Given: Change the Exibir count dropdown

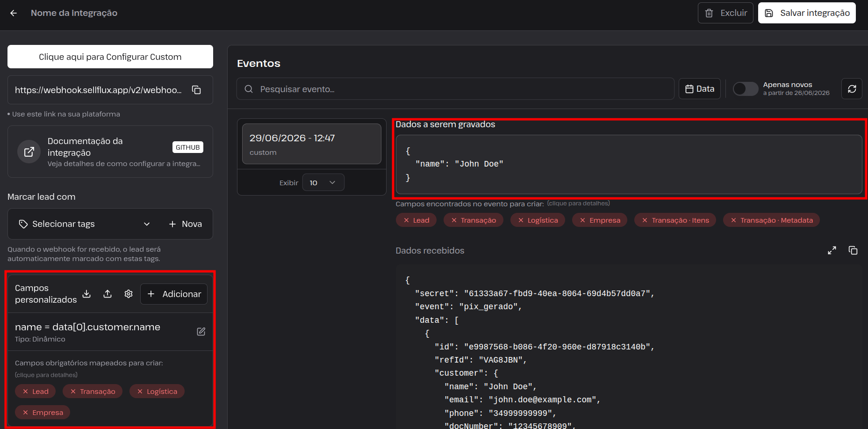Looking at the screenshot, I should [323, 182].
